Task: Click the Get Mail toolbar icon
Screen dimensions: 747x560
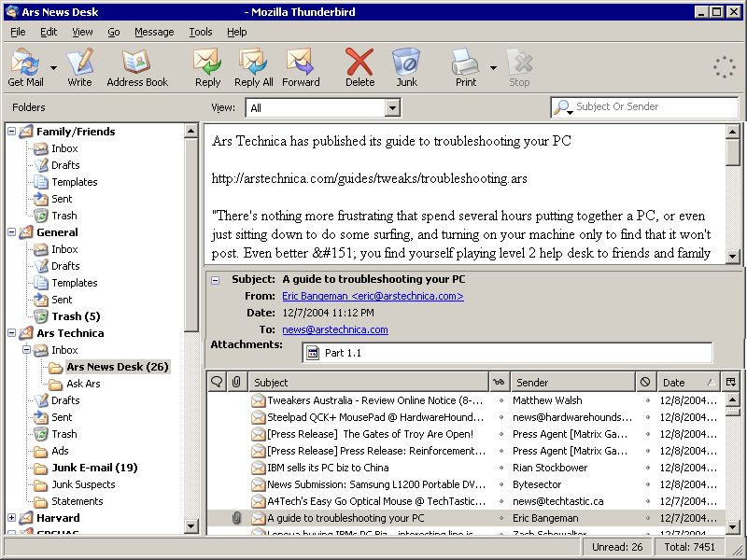Action: tap(25, 67)
